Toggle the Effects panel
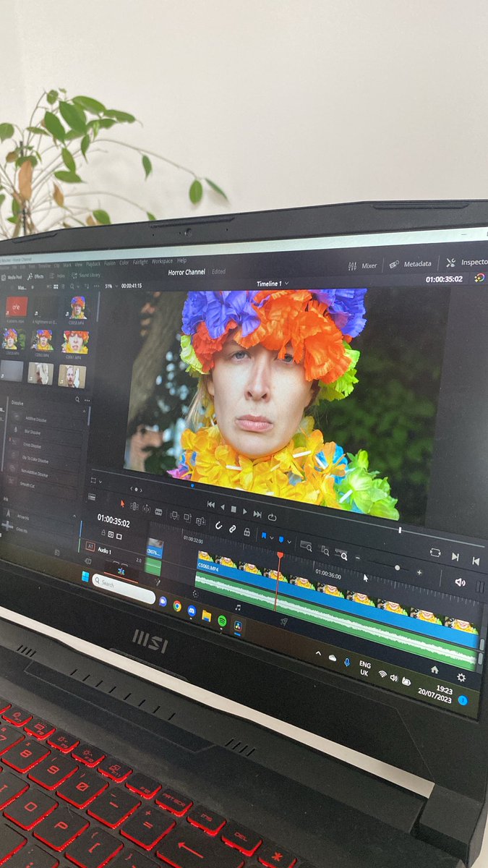The image size is (488, 868). click(x=36, y=276)
